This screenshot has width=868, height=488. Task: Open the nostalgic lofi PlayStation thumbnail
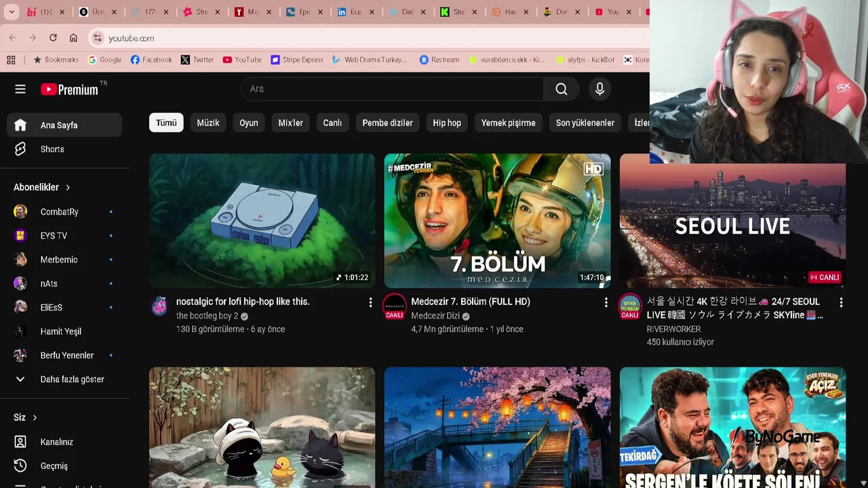(262, 220)
